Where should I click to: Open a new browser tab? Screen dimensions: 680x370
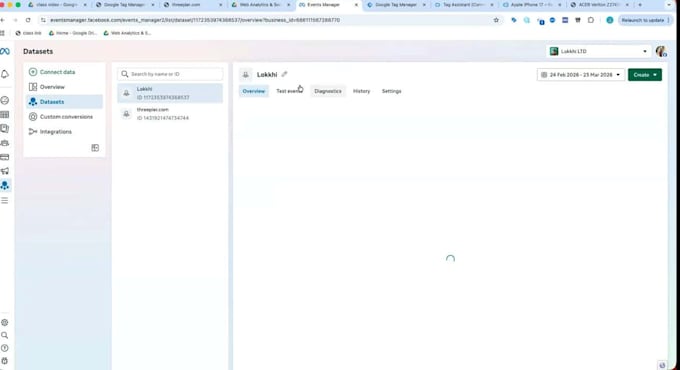(x=640, y=5)
